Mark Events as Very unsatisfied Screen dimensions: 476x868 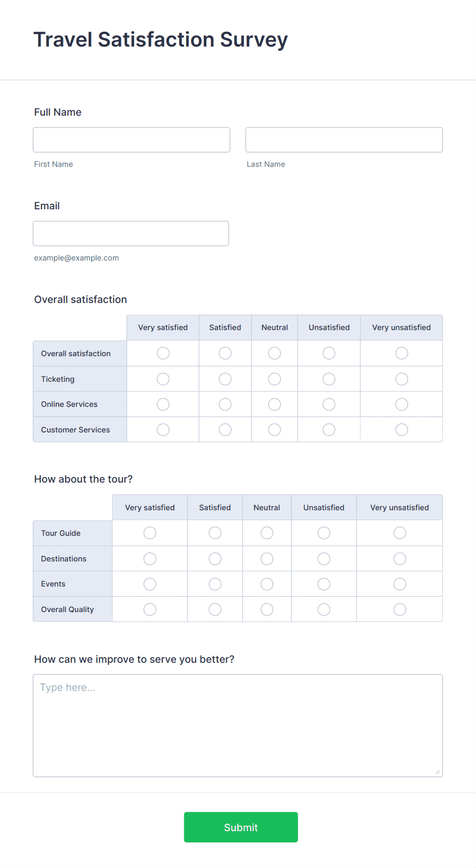[399, 583]
